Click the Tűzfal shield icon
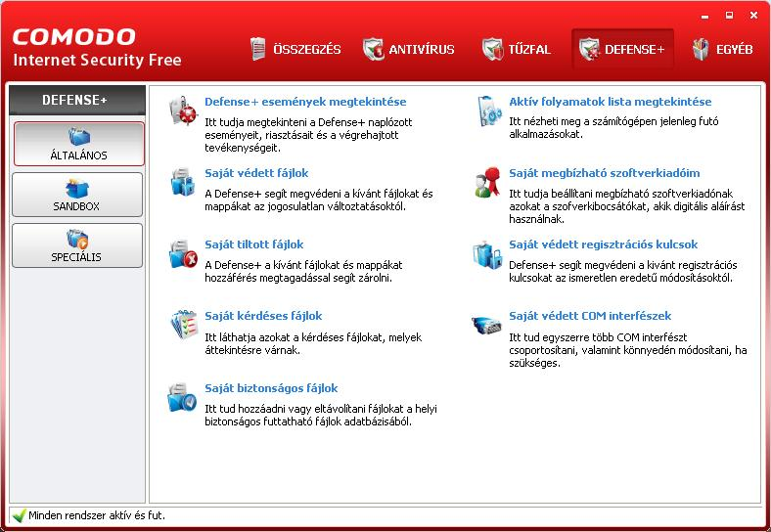Viewport: 771px width, 532px height. tap(492, 49)
